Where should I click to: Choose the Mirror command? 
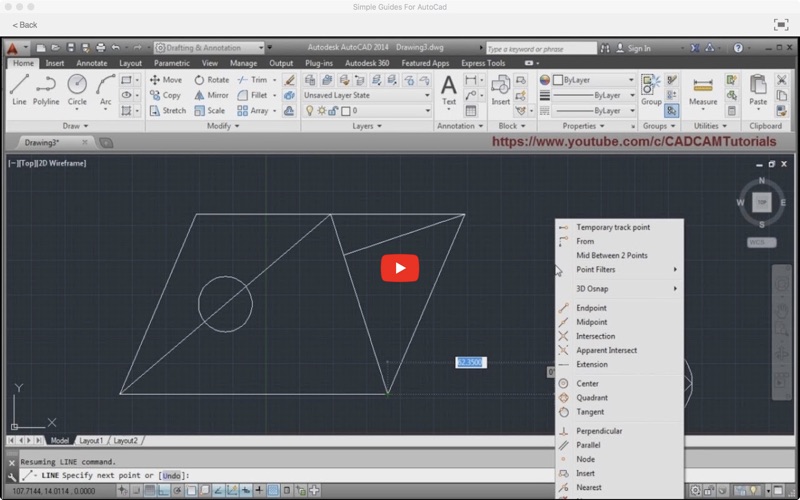211,95
